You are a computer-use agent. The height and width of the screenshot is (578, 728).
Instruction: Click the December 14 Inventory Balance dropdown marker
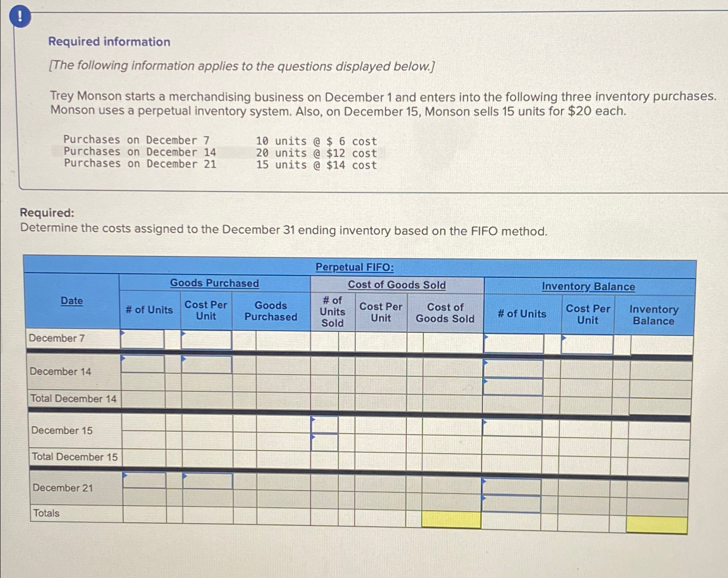point(485,362)
